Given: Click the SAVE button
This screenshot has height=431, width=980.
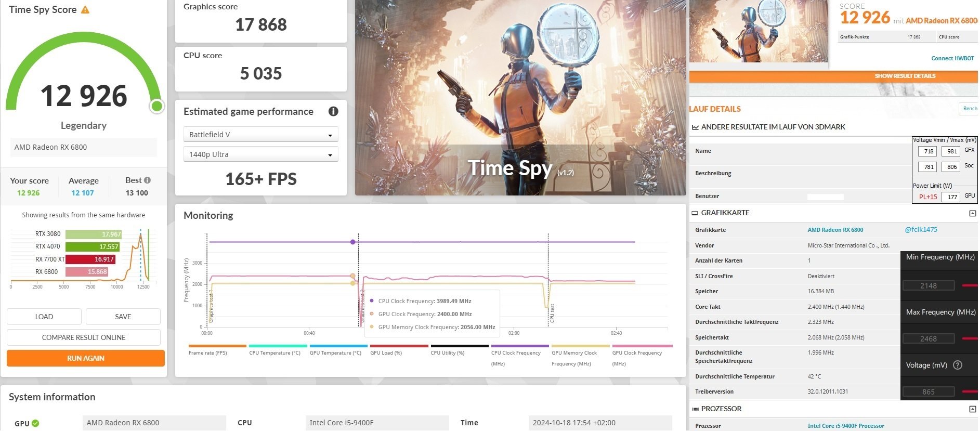Looking at the screenshot, I should (123, 317).
